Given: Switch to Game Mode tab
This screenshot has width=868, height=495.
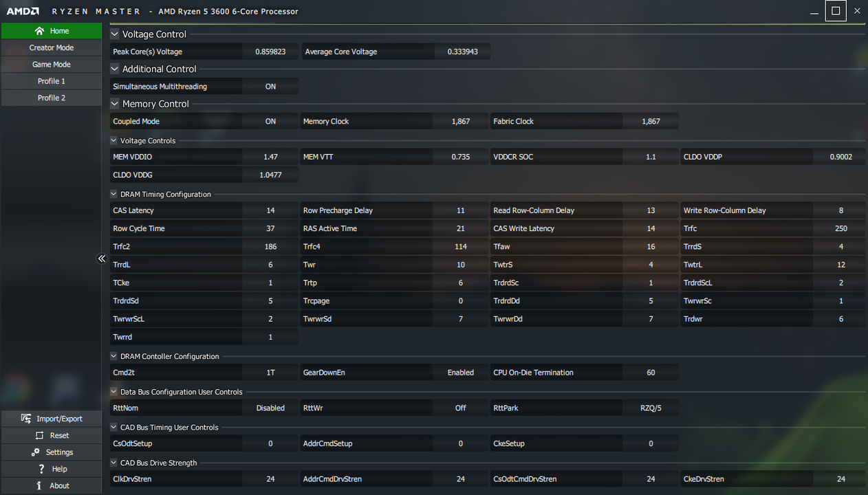Looking at the screenshot, I should click(52, 65).
